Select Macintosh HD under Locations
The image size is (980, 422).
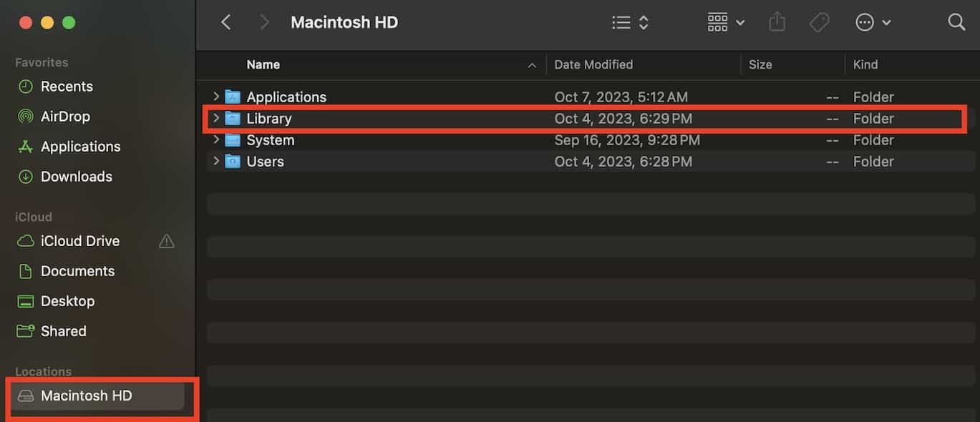click(x=86, y=396)
